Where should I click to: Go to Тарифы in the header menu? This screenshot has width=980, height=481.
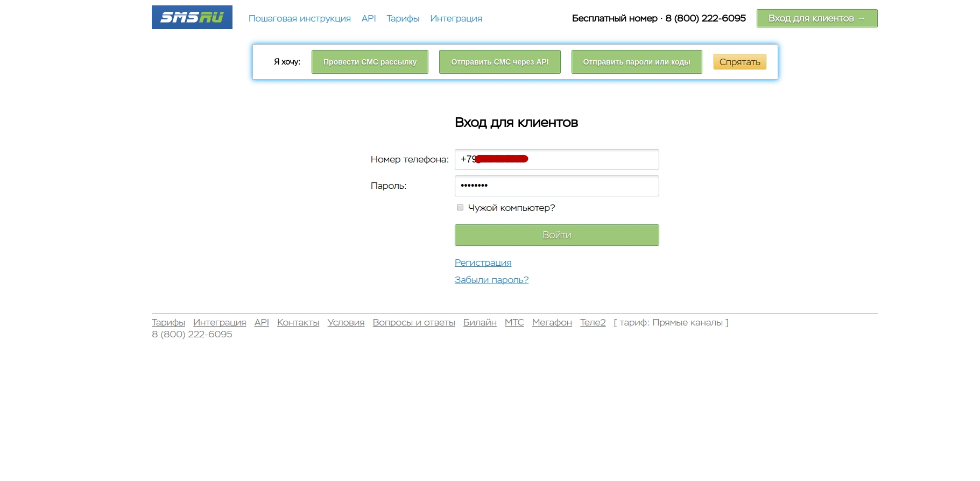[x=403, y=18]
